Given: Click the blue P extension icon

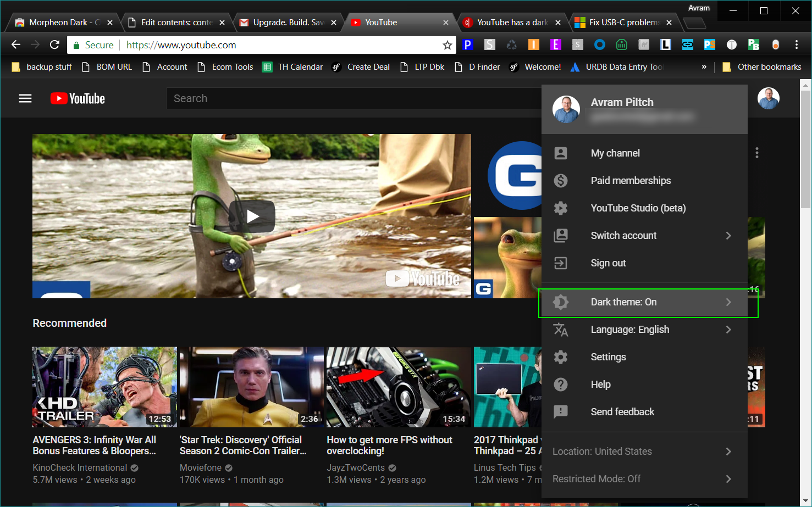Looking at the screenshot, I should coord(468,44).
